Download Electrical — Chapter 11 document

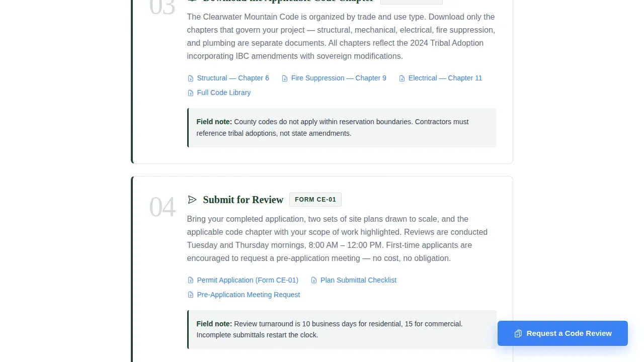[x=445, y=78]
